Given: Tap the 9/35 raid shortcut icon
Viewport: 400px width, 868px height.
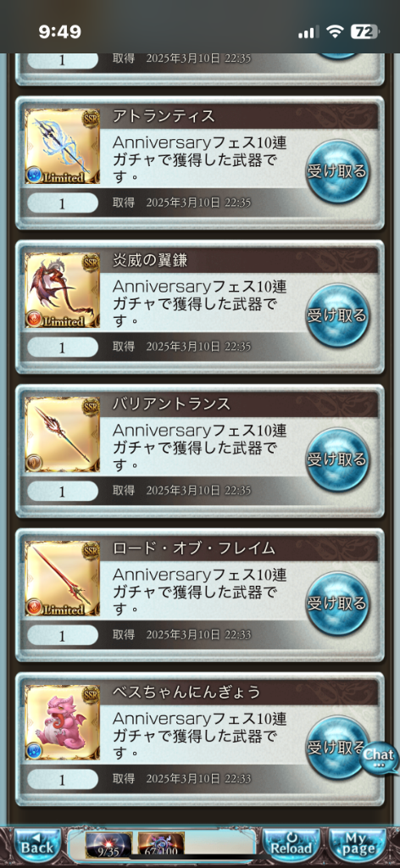Looking at the screenshot, I should click(x=109, y=845).
